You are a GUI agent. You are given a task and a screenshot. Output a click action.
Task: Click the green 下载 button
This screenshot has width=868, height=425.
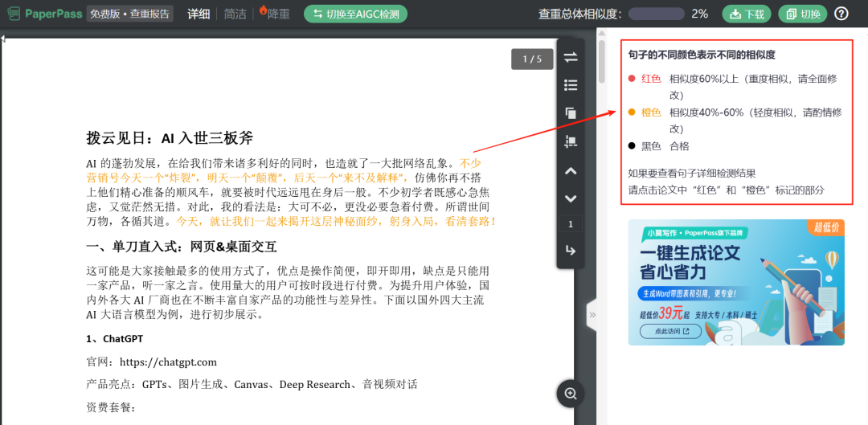point(747,14)
